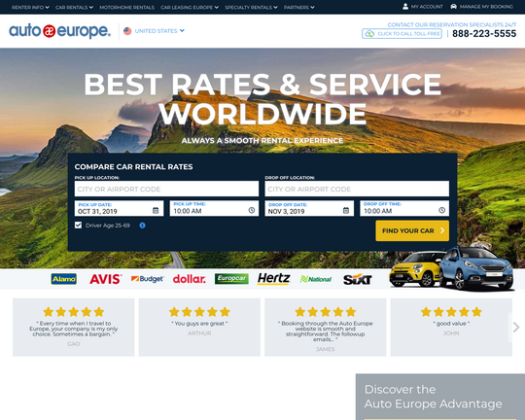
Task: Select Gao's review card
Action: click(74, 328)
